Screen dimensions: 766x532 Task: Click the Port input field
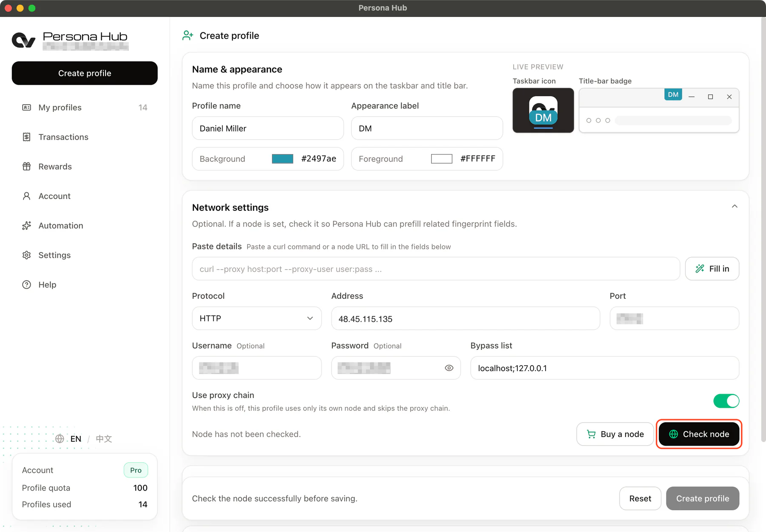click(674, 318)
